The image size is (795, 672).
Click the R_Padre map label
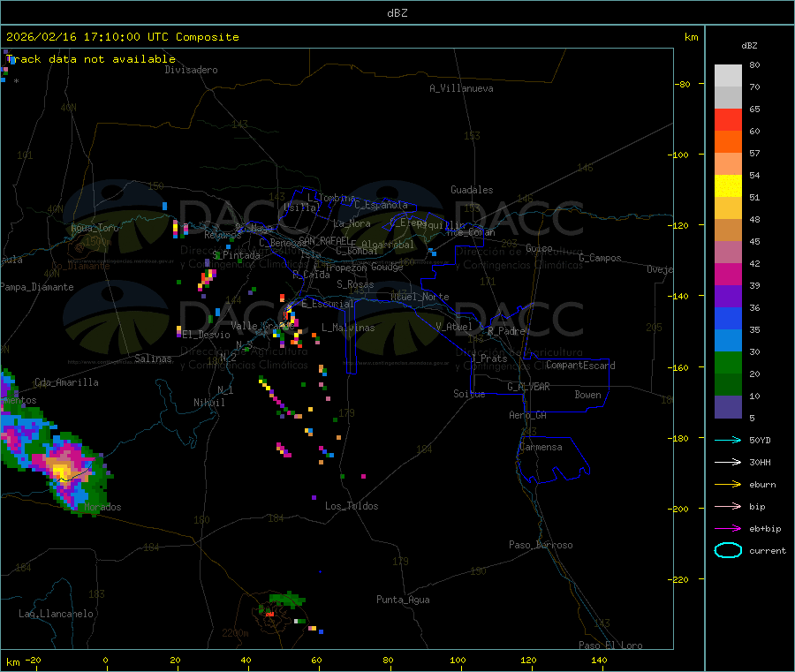click(506, 331)
